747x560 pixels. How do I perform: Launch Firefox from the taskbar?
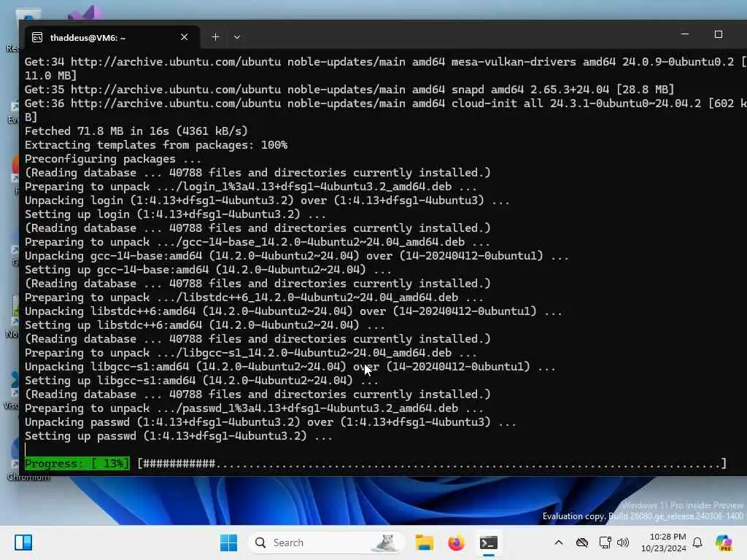pyautogui.click(x=456, y=542)
